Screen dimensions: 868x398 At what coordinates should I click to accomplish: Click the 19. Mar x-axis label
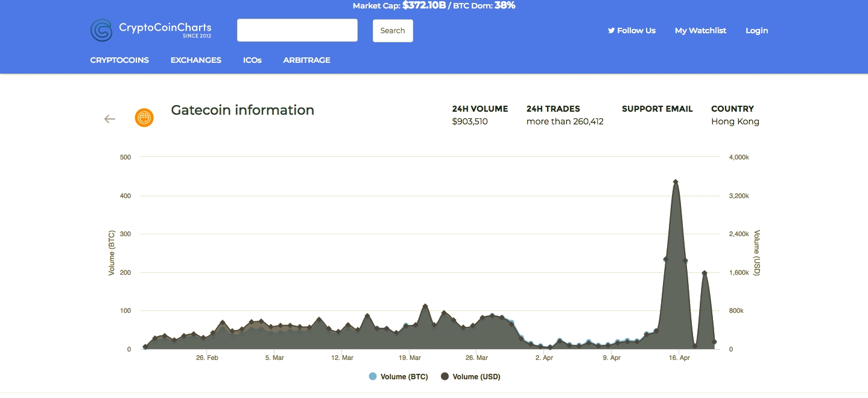point(410,358)
